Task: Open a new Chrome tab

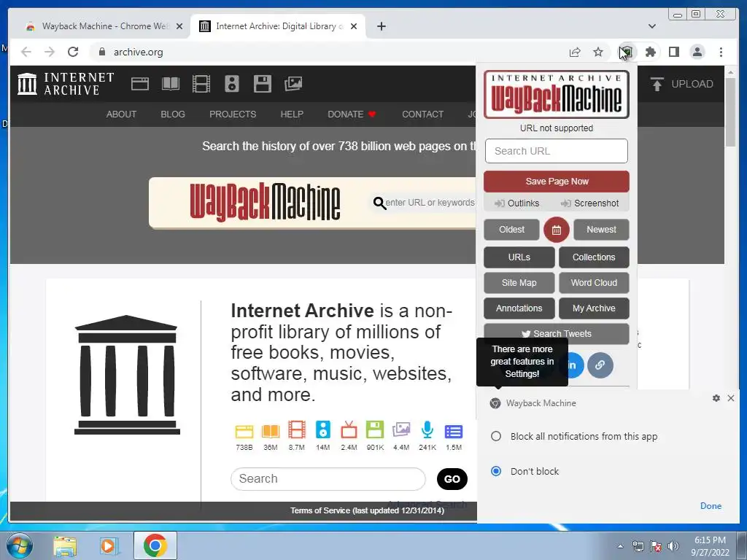Action: pos(381,26)
